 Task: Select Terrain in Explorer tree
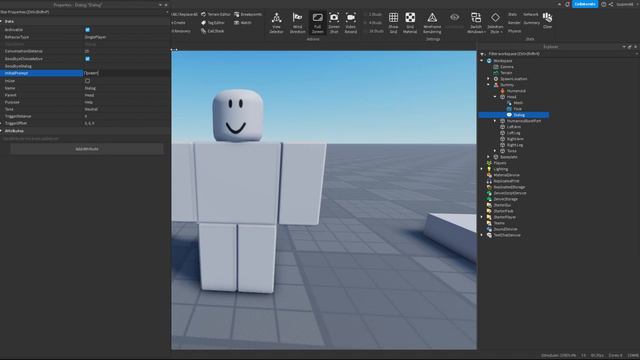[506, 73]
